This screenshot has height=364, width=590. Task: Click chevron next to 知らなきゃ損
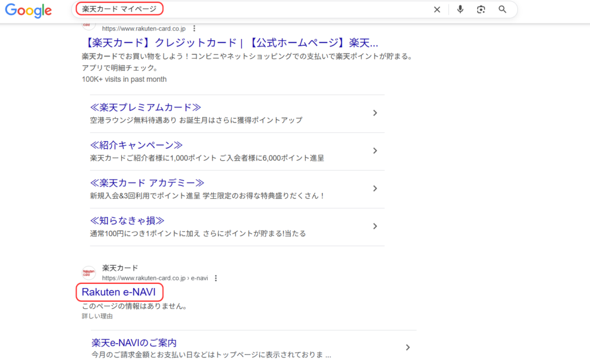[x=375, y=226]
